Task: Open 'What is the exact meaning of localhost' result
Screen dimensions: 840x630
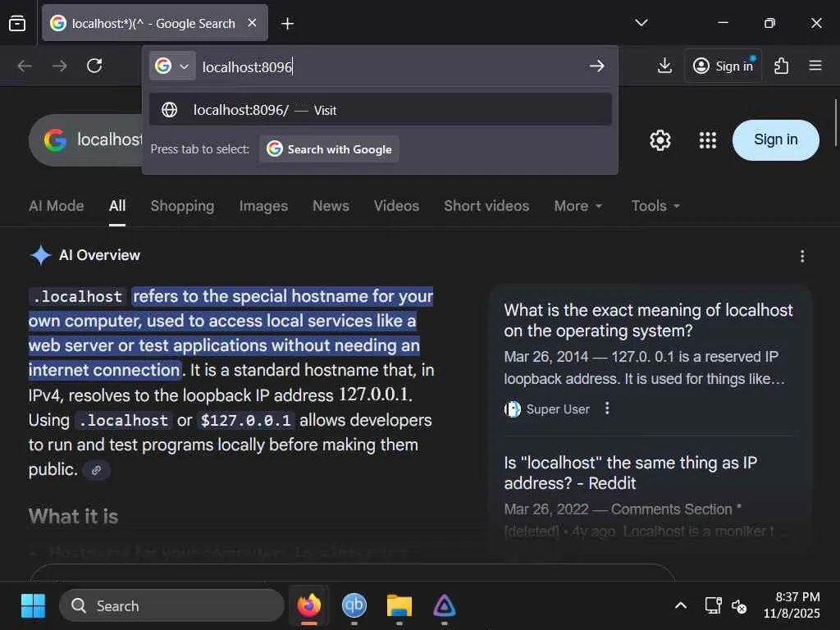Action: 648,321
